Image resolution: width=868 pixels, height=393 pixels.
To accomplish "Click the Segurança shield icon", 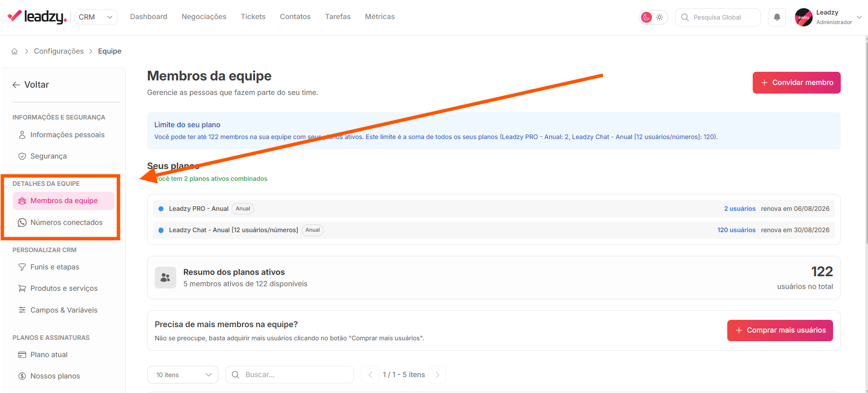I will pyautogui.click(x=22, y=156).
